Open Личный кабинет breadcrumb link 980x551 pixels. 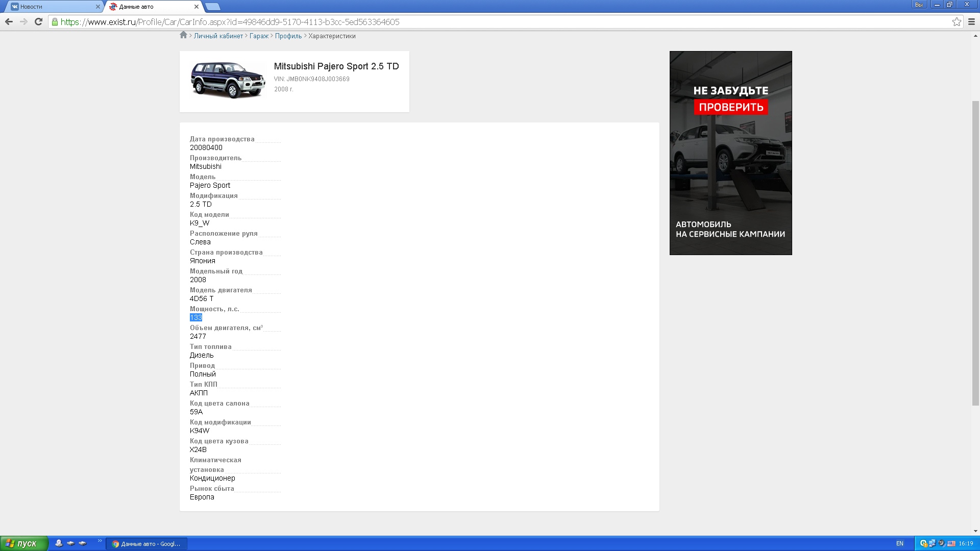[218, 36]
